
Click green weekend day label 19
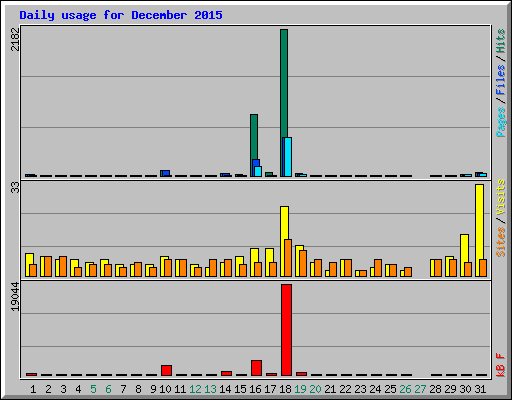[x=300, y=389]
